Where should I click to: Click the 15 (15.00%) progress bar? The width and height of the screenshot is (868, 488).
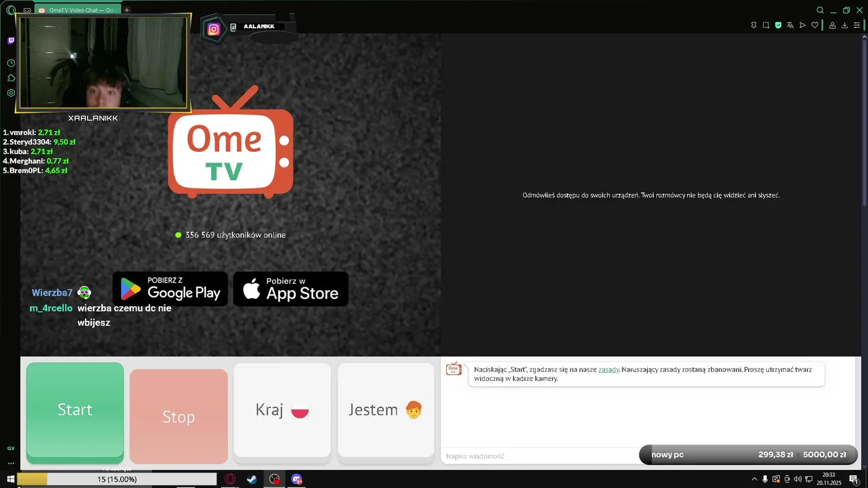tap(117, 479)
